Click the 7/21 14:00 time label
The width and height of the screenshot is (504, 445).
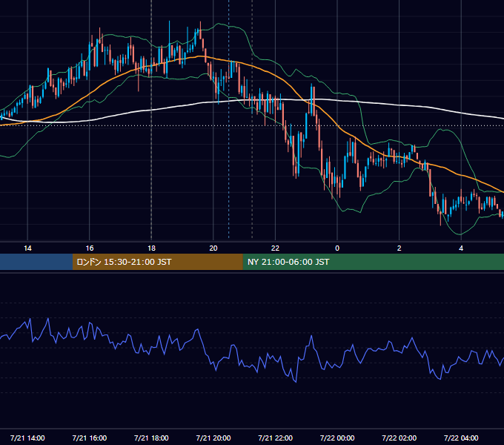coord(27,438)
